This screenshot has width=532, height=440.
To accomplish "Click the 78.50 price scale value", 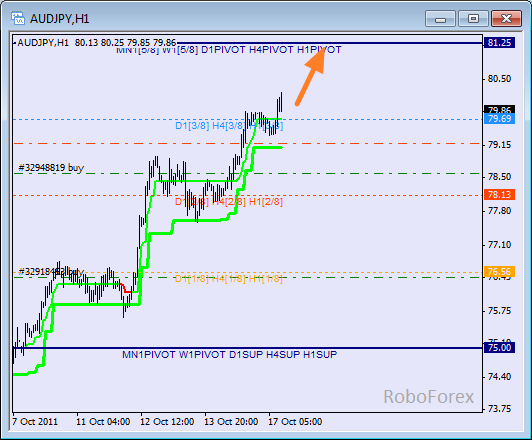I will 499,177.
